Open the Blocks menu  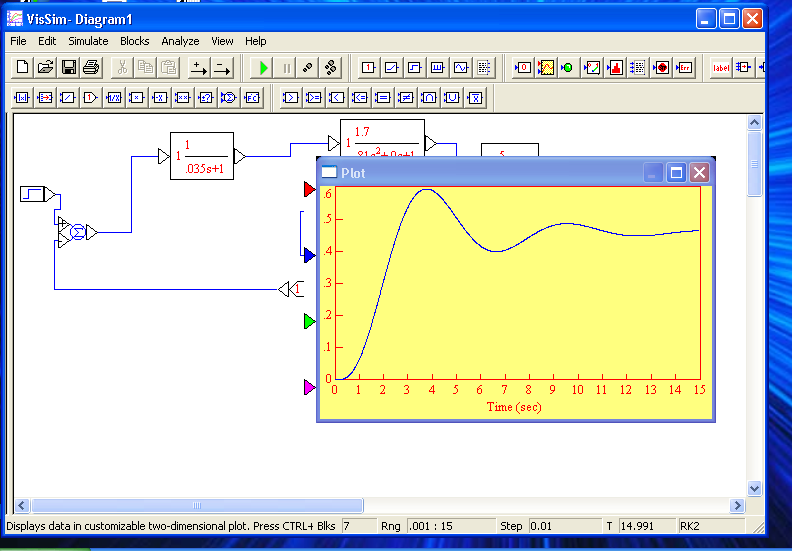[x=134, y=41]
